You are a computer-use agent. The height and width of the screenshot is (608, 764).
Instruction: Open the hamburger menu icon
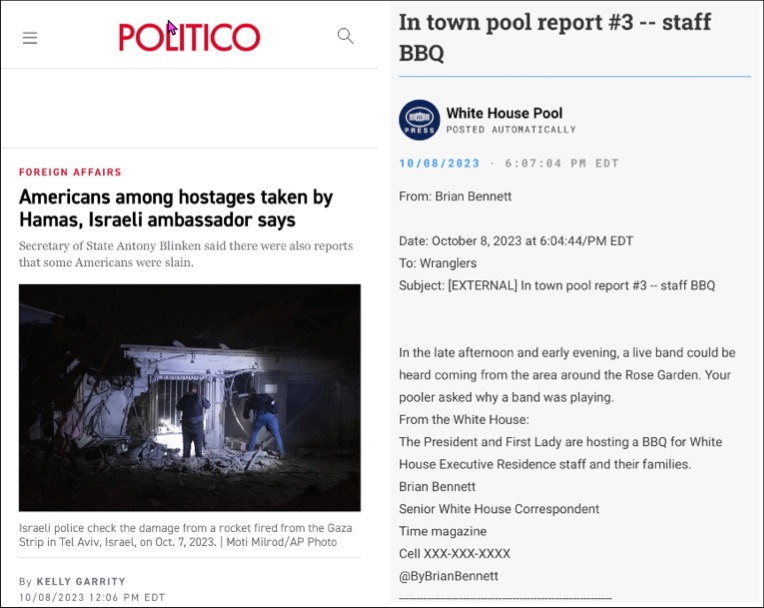coord(30,38)
